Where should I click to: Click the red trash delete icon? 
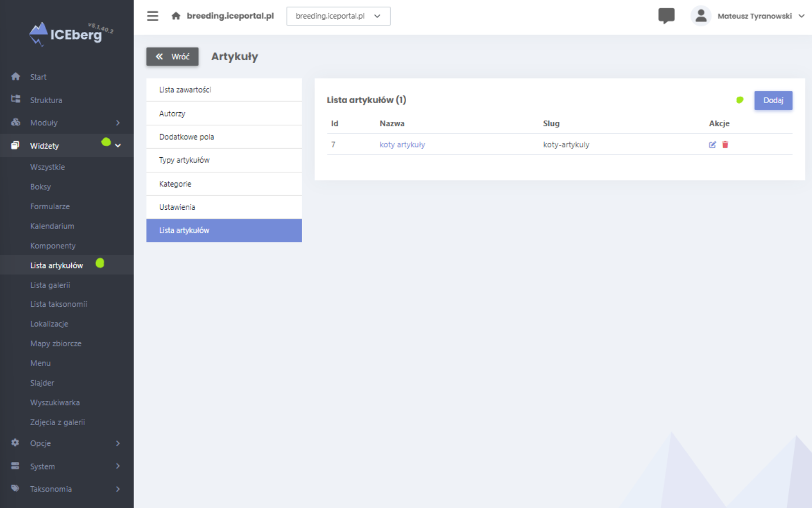tap(725, 145)
